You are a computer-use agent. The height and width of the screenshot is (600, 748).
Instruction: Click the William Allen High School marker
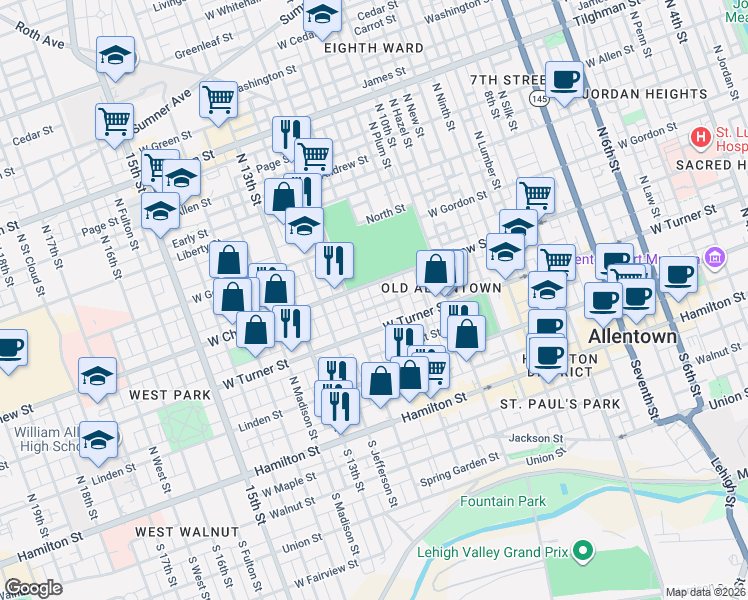(x=98, y=441)
